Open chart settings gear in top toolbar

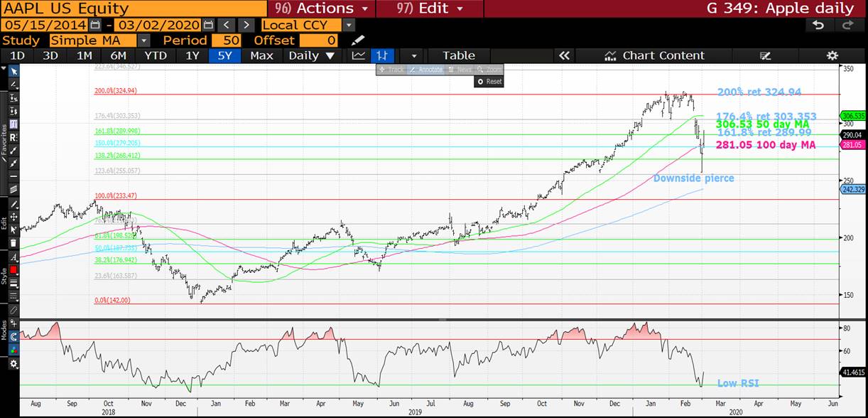pyautogui.click(x=832, y=55)
